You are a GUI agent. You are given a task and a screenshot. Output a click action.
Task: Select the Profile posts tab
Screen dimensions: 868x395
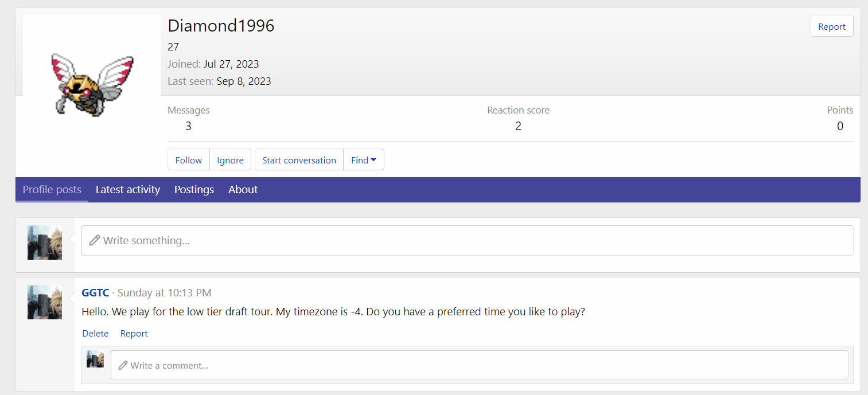[52, 190]
